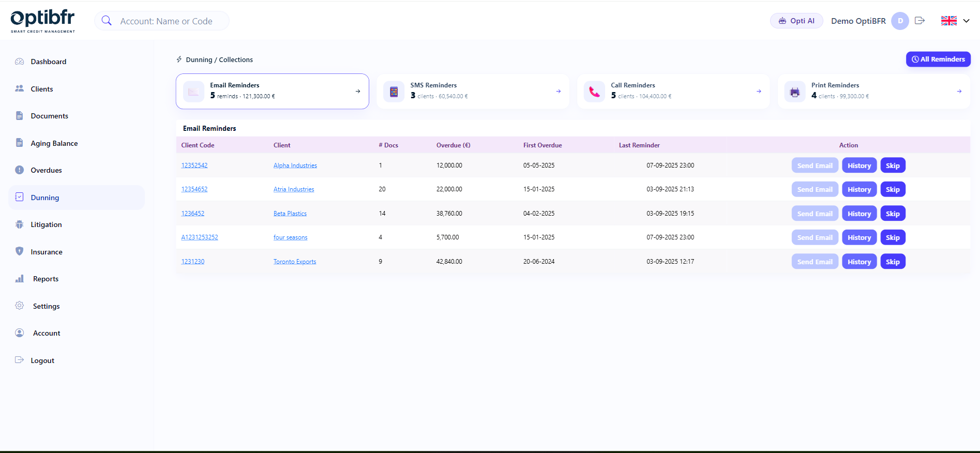
Task: Click the Insurance shield icon in sidebar
Action: point(20,251)
